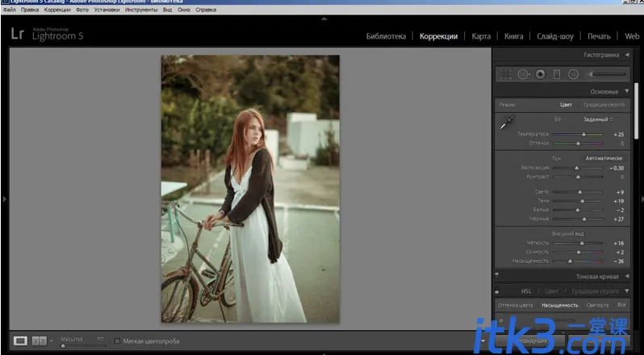The width and height of the screenshot is (644, 355).
Task: Open the Фото menu
Action: [x=82, y=10]
